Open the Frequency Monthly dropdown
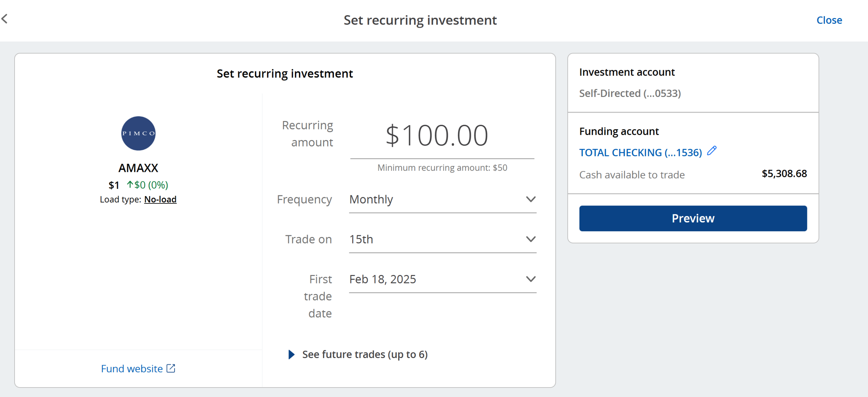868x397 pixels. [x=442, y=200]
